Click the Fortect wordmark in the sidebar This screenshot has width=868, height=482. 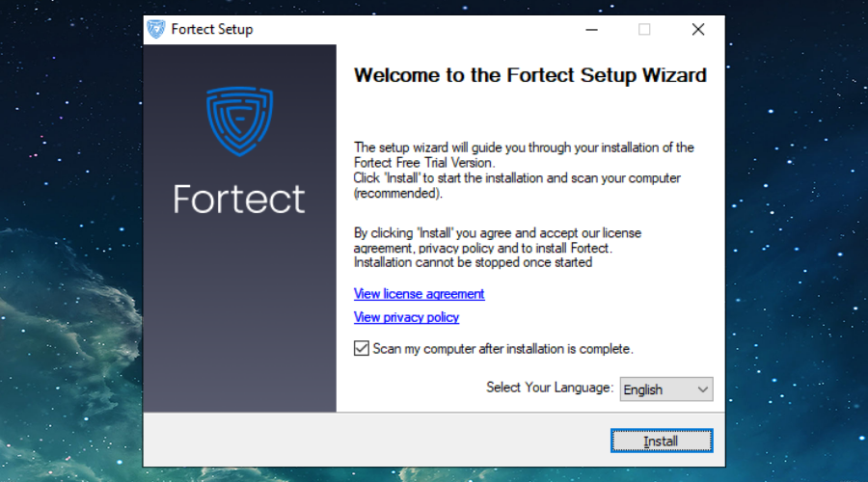pyautogui.click(x=239, y=199)
